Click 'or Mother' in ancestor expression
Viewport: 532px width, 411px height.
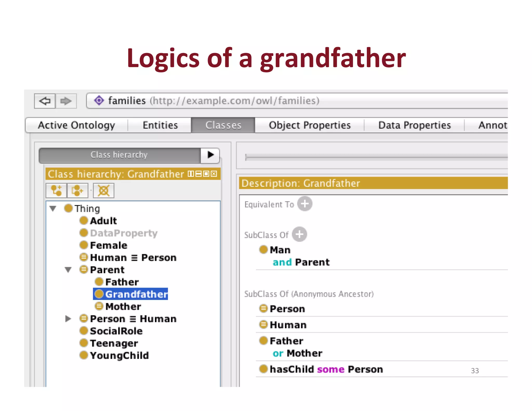click(297, 353)
